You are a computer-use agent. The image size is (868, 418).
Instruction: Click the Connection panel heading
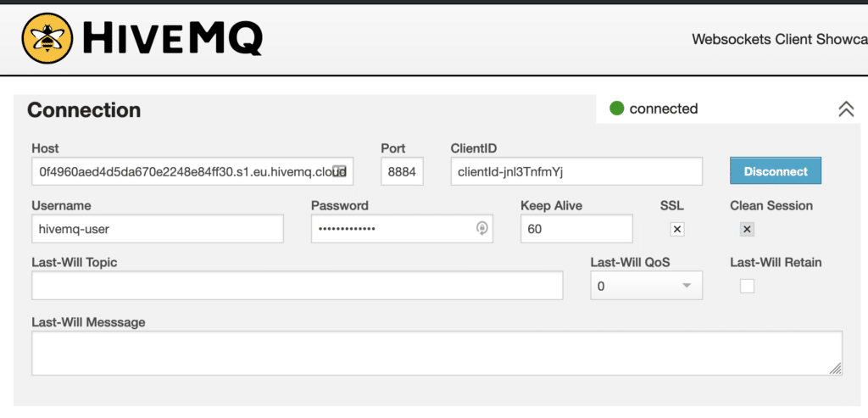tap(84, 110)
